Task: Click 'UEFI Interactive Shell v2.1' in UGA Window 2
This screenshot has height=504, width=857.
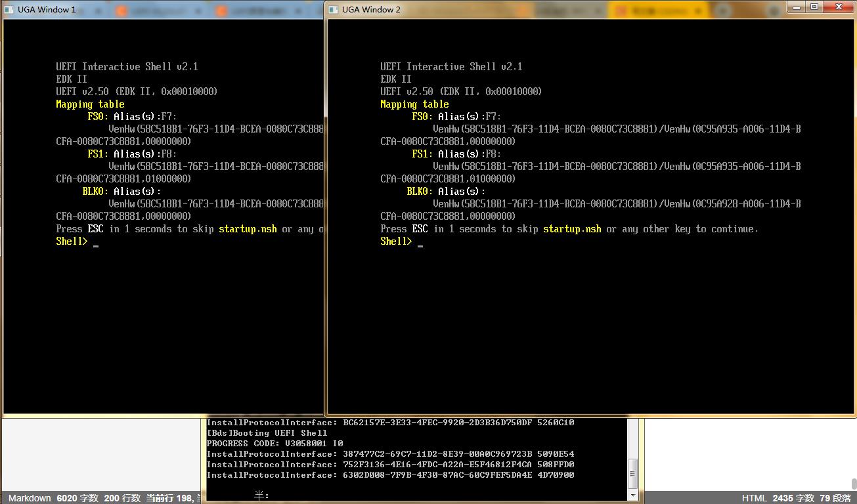Action: click(451, 67)
